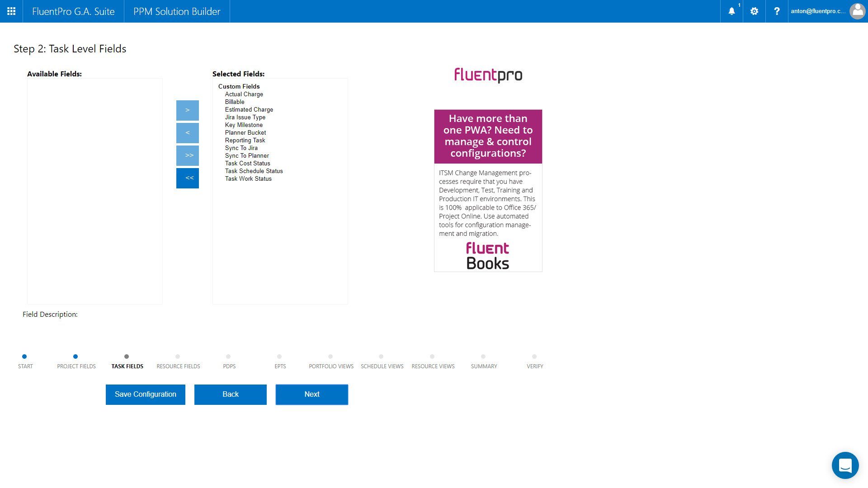Image resolution: width=868 pixels, height=488 pixels.
Task: Jump to the RESOURCE FIELDS step
Action: coord(178,356)
